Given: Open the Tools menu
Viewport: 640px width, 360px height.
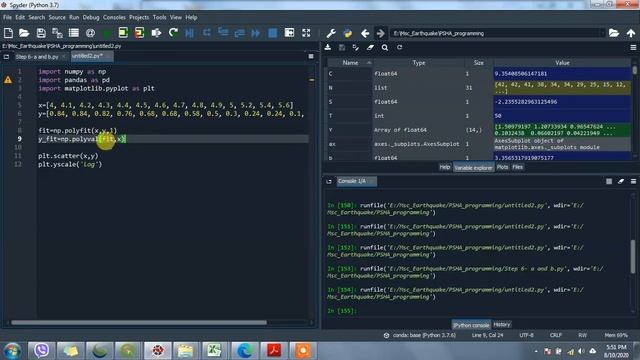Looking at the screenshot, I should coord(160,18).
